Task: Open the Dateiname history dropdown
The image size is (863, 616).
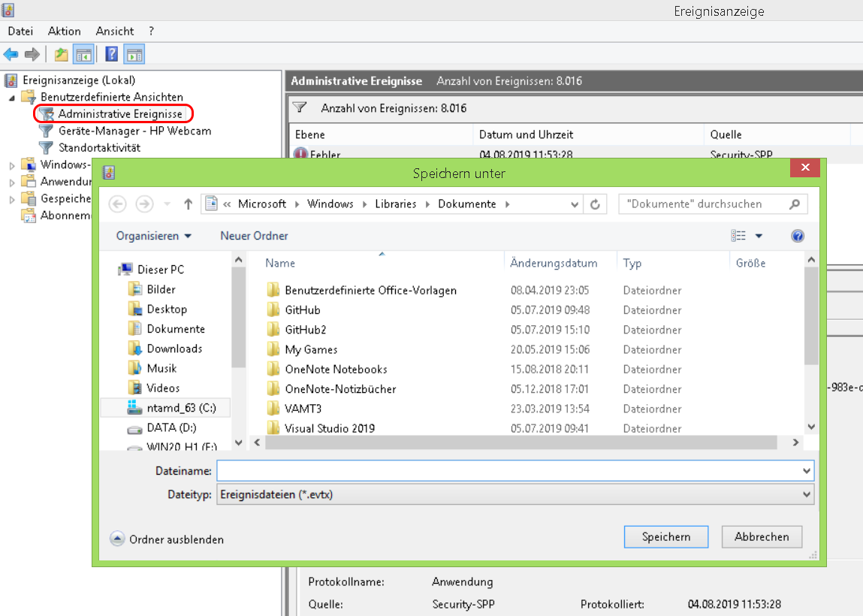Action: pos(807,471)
